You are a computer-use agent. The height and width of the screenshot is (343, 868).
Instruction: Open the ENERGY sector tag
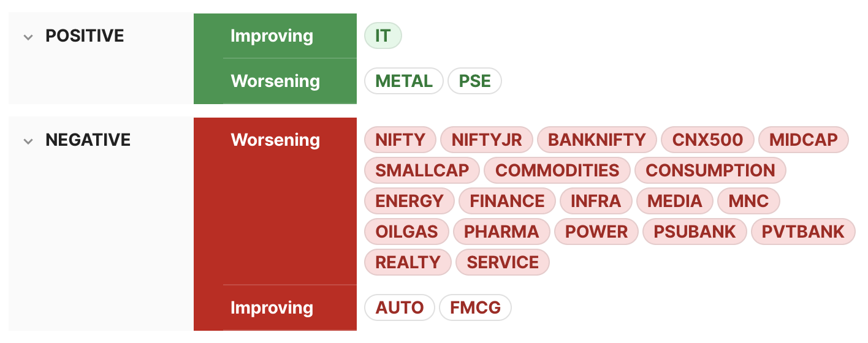point(409,202)
